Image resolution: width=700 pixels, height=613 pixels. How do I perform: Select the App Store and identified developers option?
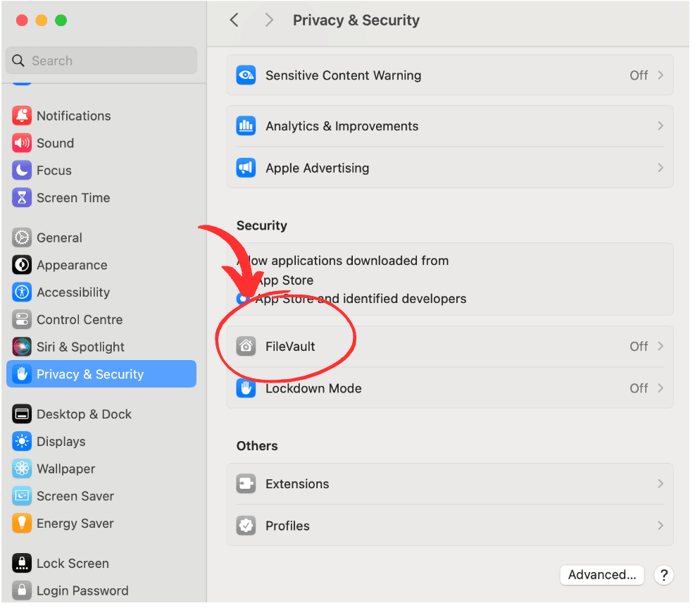click(242, 299)
